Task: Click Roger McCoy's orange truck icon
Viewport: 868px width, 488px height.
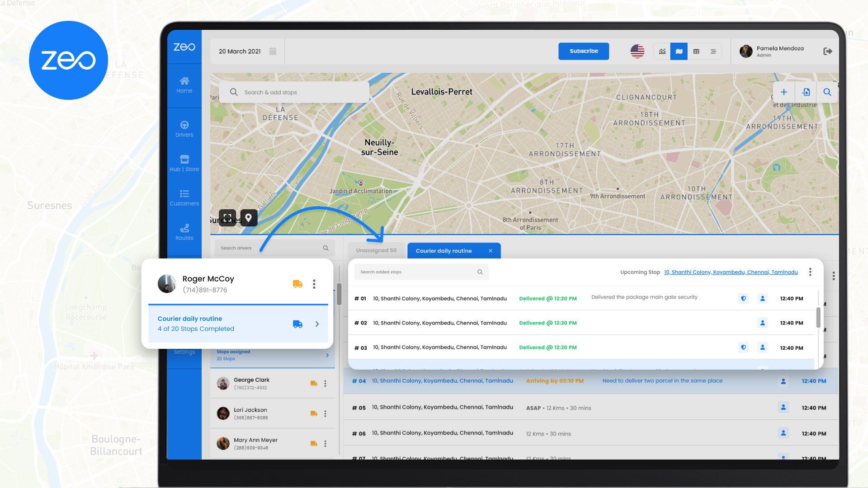Action: [x=297, y=284]
